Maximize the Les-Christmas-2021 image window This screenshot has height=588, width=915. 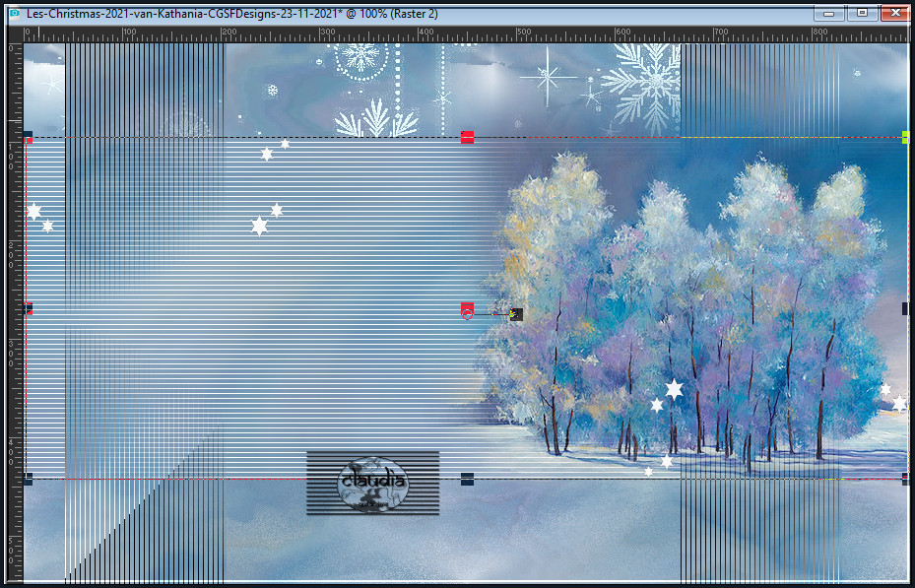point(862,13)
